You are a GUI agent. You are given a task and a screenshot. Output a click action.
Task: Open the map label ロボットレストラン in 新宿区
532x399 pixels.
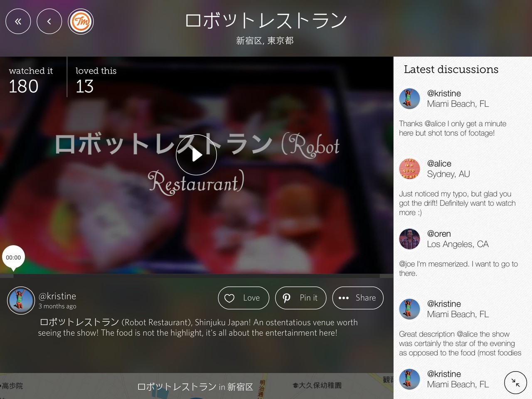point(195,387)
